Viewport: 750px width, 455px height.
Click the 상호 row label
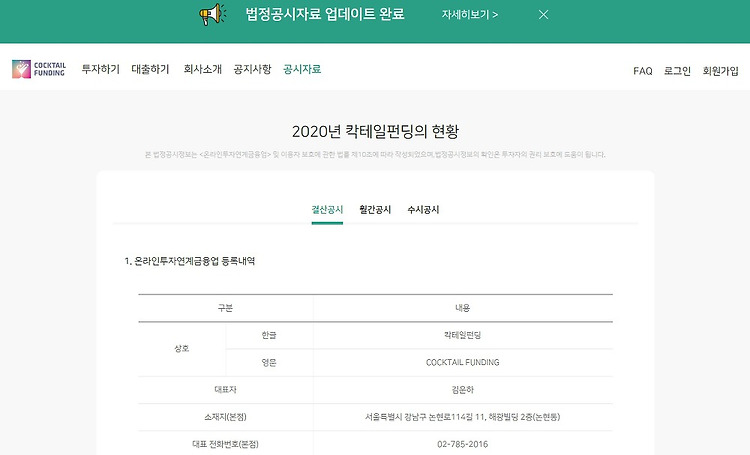pyautogui.click(x=182, y=349)
